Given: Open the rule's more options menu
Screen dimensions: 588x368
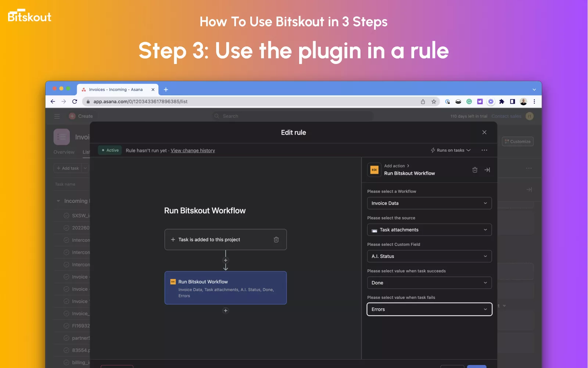Looking at the screenshot, I should (x=484, y=150).
